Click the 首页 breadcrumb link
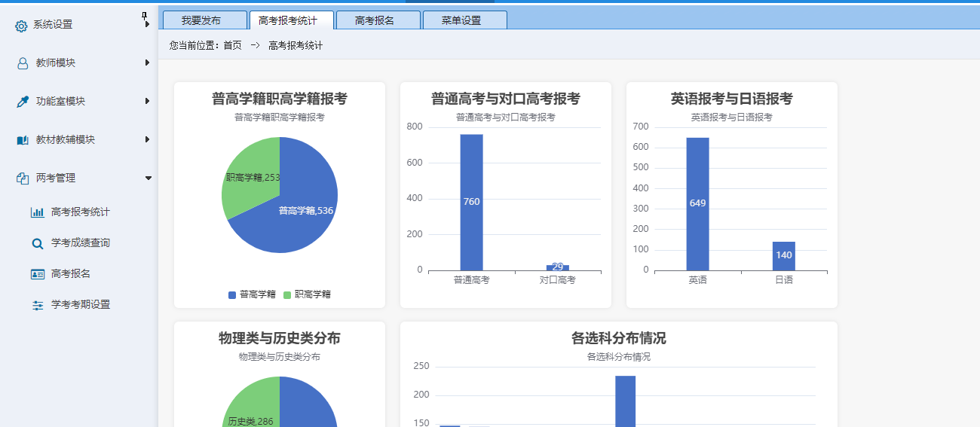Image resolution: width=980 pixels, height=427 pixels. (x=232, y=46)
